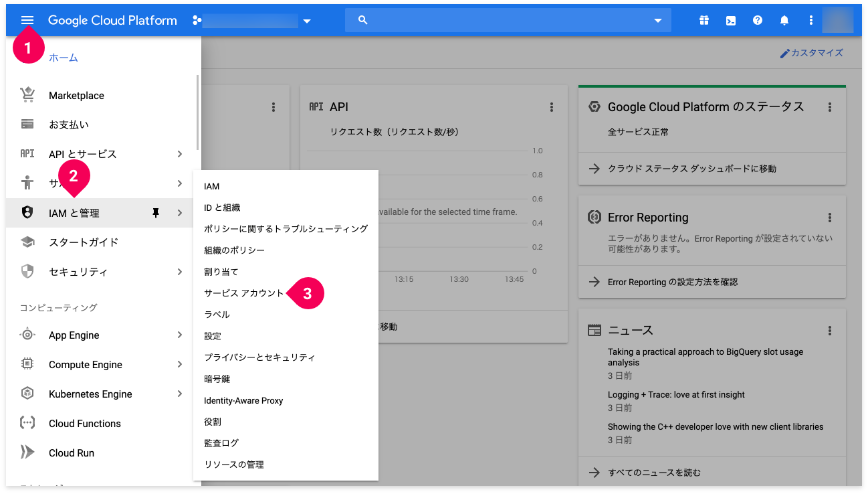The height and width of the screenshot is (494, 868).
Task: Click the Getting started graduation cap icon
Action: (x=27, y=242)
